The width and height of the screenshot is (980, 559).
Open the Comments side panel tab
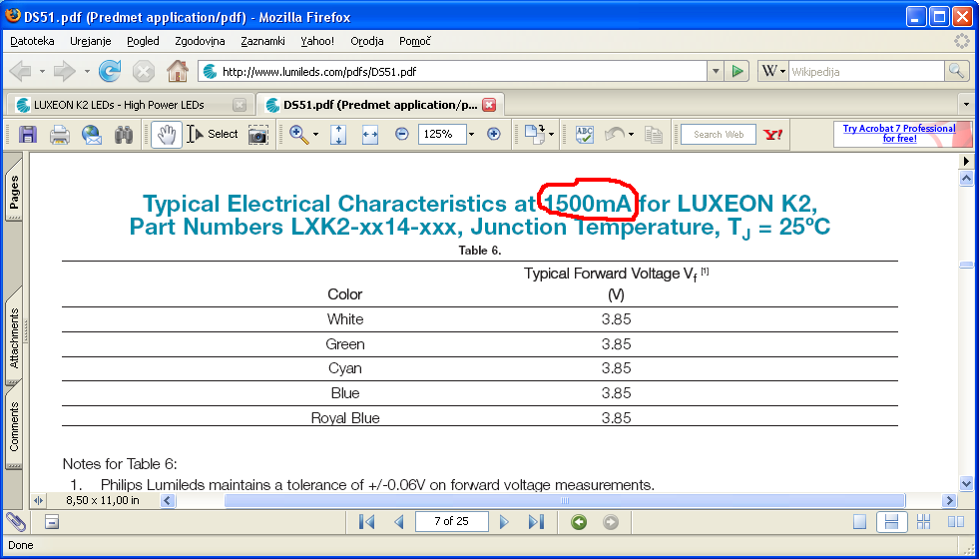pyautogui.click(x=14, y=426)
